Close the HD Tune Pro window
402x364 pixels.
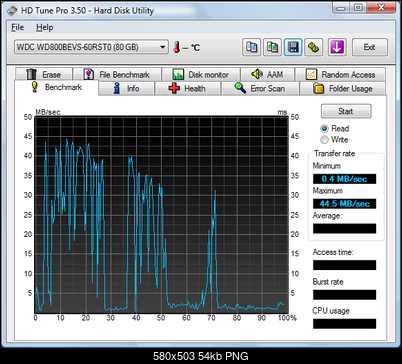pos(381,7)
